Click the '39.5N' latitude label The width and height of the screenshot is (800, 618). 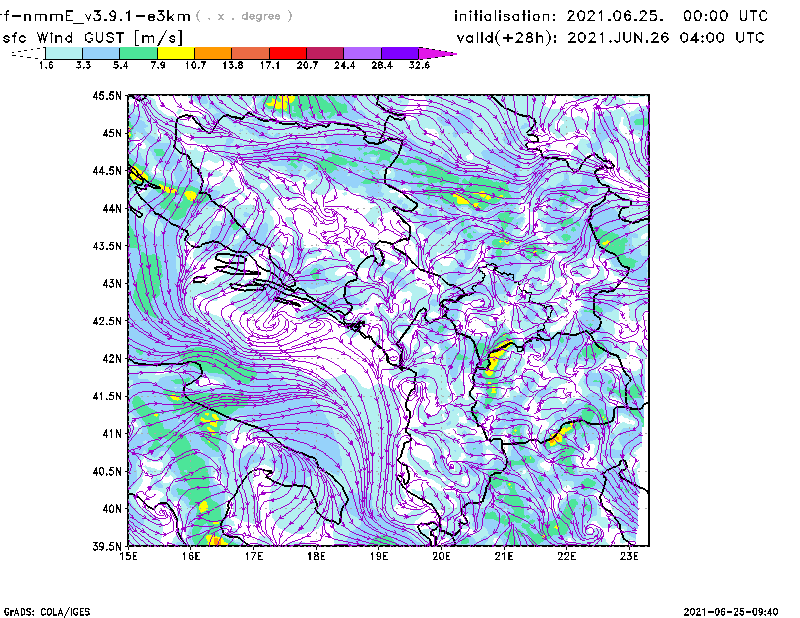[107, 546]
